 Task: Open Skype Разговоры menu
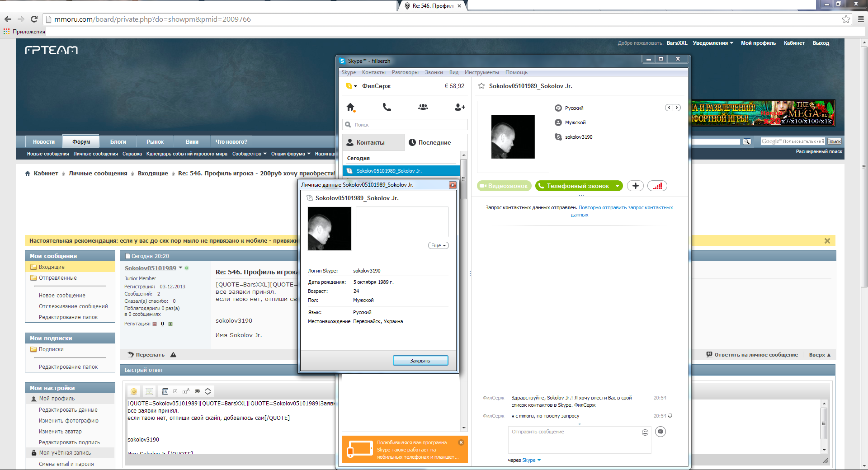coord(405,72)
